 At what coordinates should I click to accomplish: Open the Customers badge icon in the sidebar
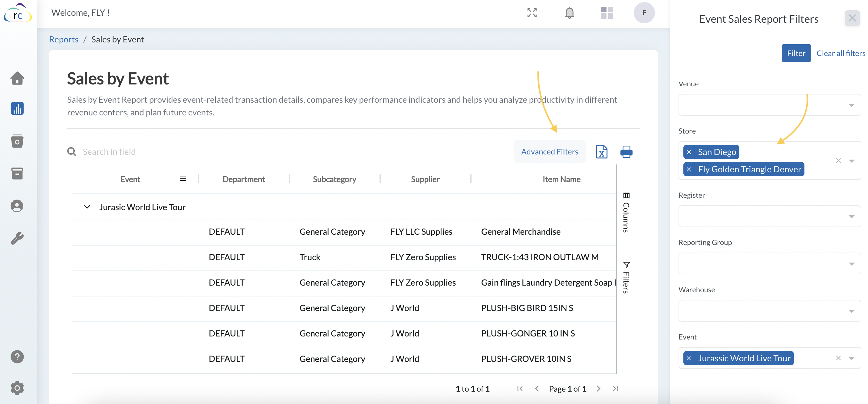17,206
